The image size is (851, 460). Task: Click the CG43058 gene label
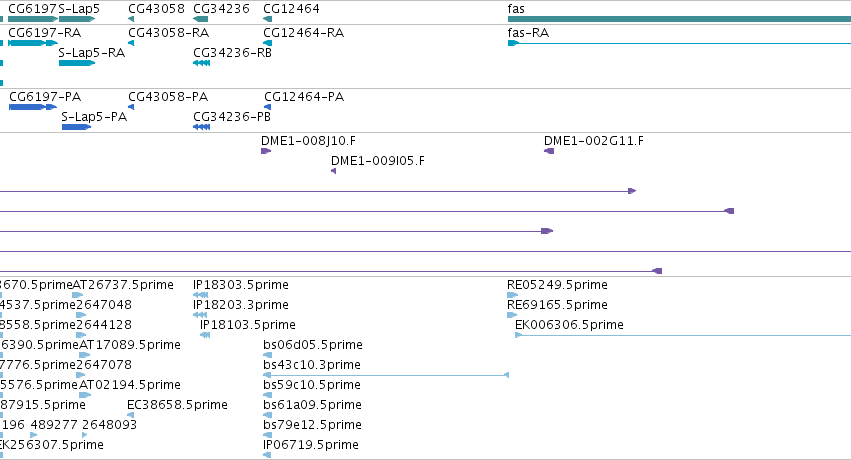[156, 9]
